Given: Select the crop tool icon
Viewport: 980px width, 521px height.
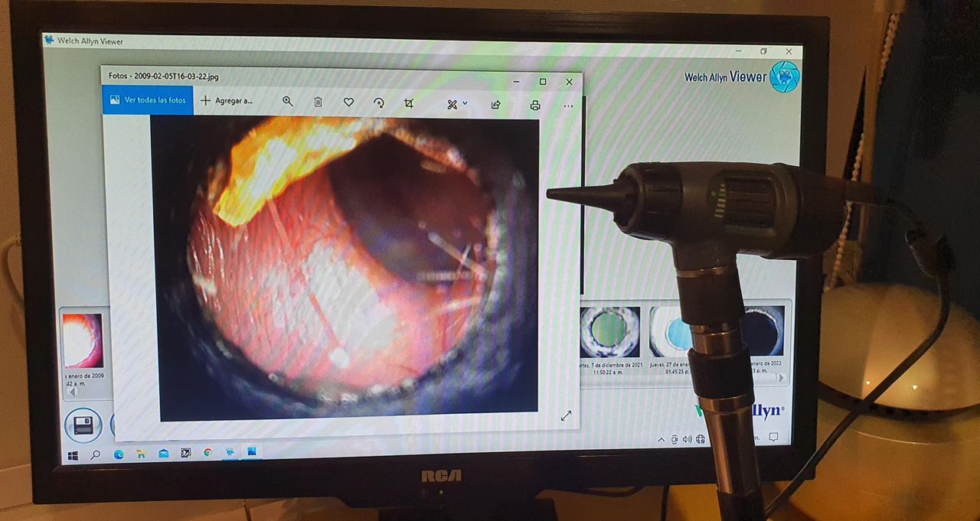Looking at the screenshot, I should pyautogui.click(x=409, y=103).
